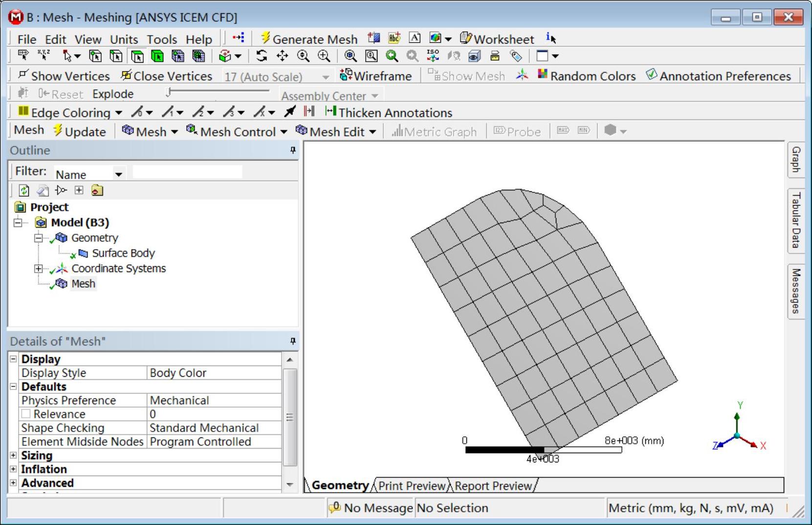Switch to the Print Preview tab
Screen dimensions: 812x525
[411, 486]
